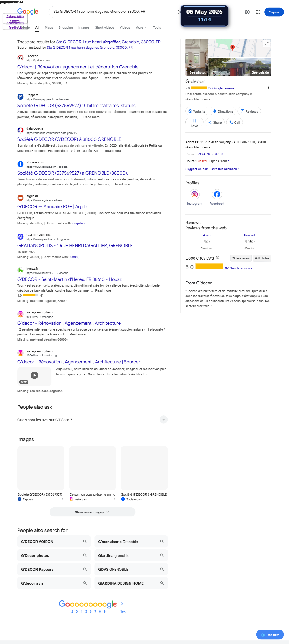
Task: Show more images
Action: coord(92,512)
